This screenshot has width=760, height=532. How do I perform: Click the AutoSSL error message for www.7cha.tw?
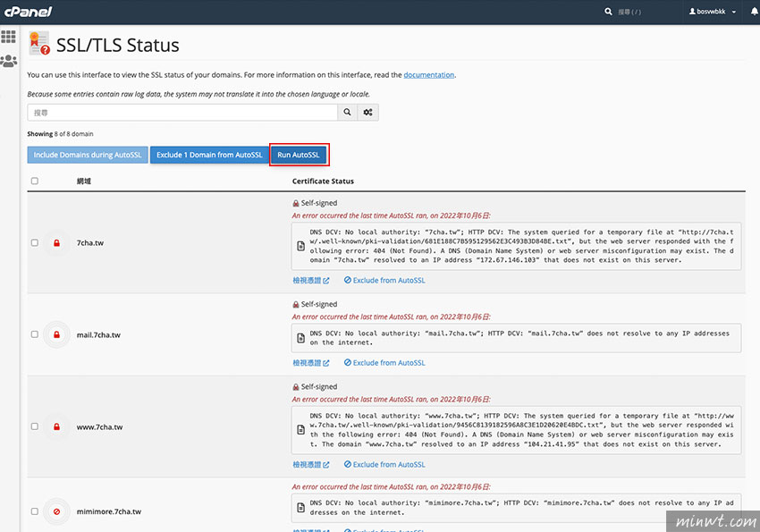point(391,400)
